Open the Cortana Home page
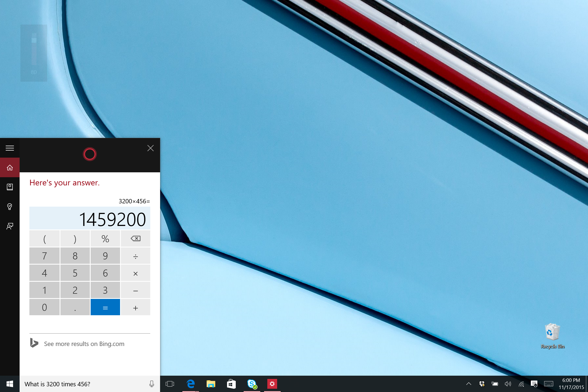 pyautogui.click(x=10, y=167)
